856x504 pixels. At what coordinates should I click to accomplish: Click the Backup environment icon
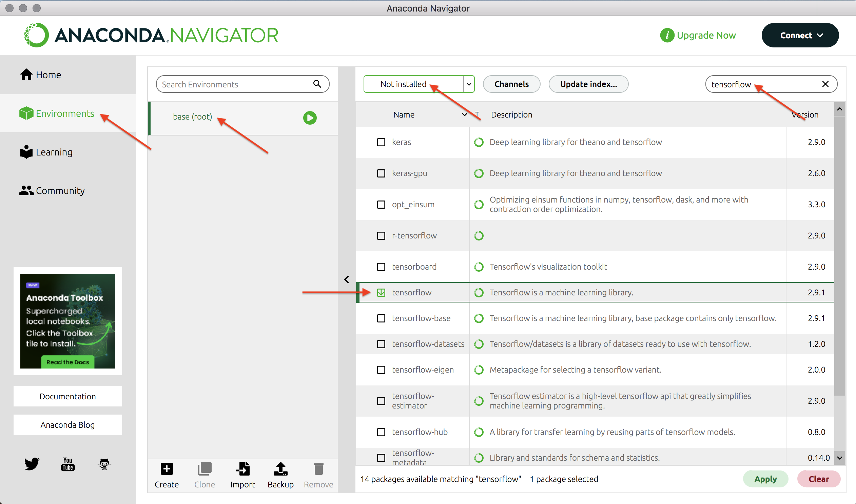[x=280, y=469]
